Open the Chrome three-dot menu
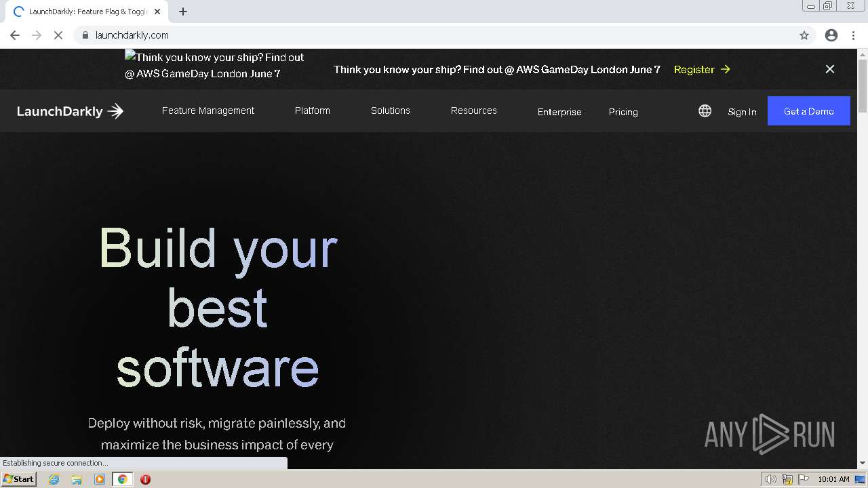This screenshot has width=868, height=488. 854,35
